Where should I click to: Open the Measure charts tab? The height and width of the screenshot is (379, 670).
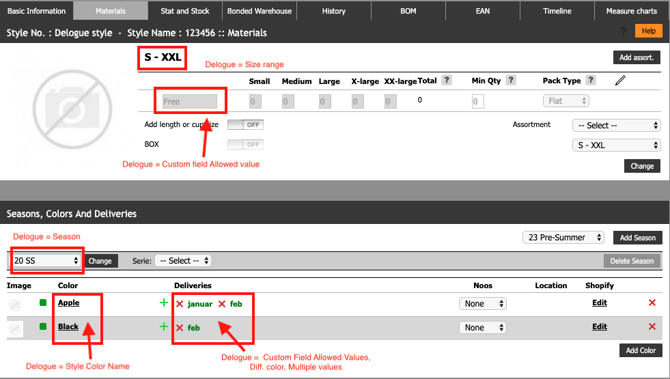click(632, 11)
